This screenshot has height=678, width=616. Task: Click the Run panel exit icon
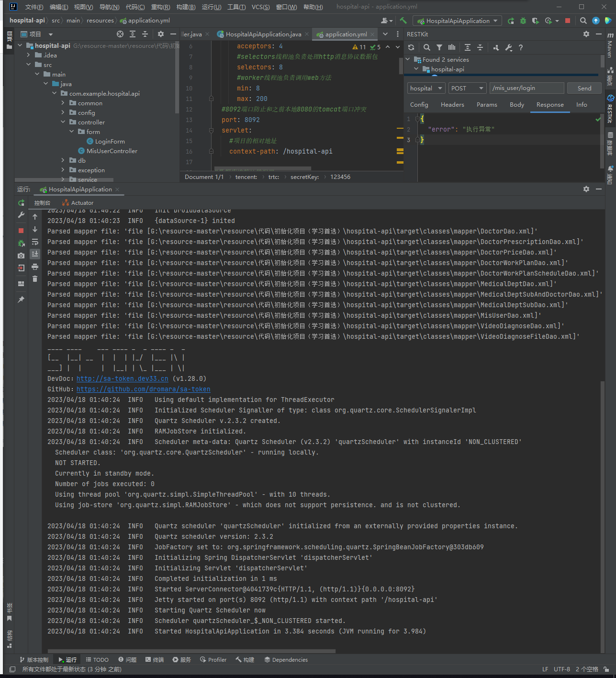pyautogui.click(x=21, y=268)
